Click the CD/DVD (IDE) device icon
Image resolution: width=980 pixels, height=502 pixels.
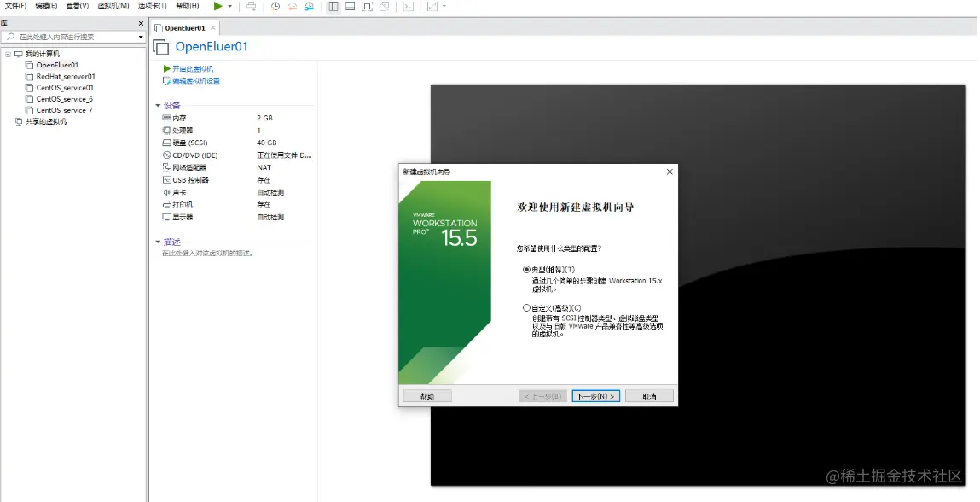pyautogui.click(x=167, y=155)
